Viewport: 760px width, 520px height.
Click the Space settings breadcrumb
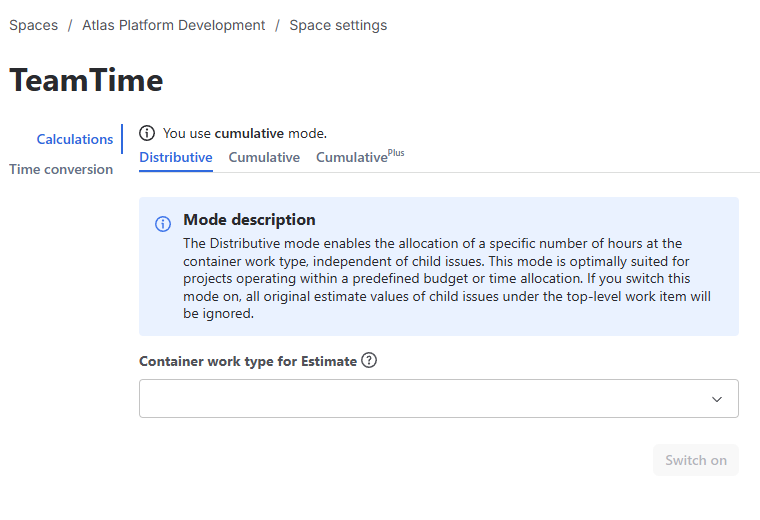(338, 25)
